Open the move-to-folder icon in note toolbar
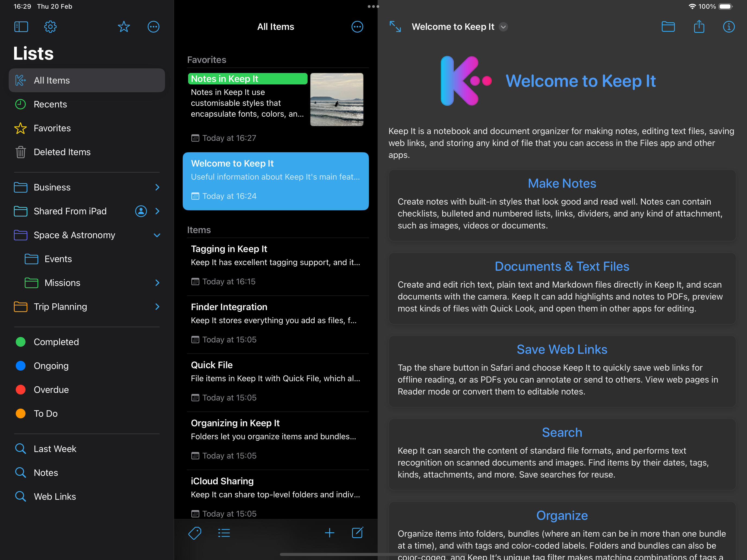Viewport: 747px width, 560px height. point(668,27)
